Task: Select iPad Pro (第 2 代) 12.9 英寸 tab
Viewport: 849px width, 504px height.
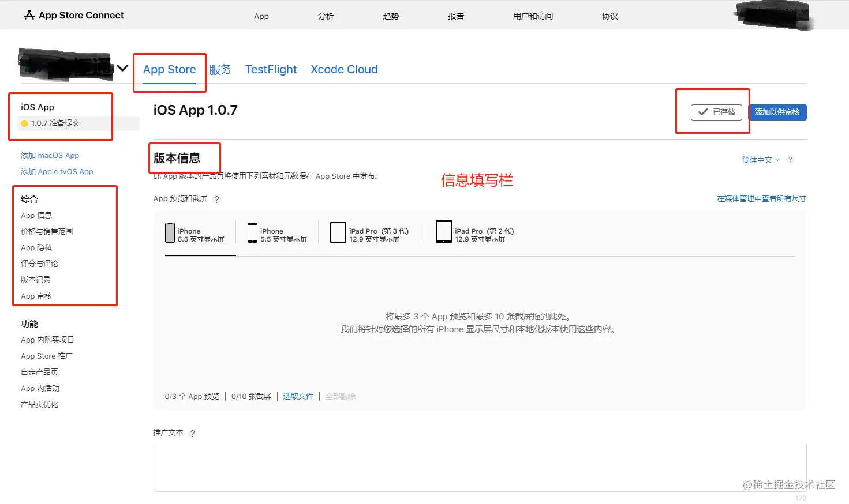Action: tap(475, 232)
